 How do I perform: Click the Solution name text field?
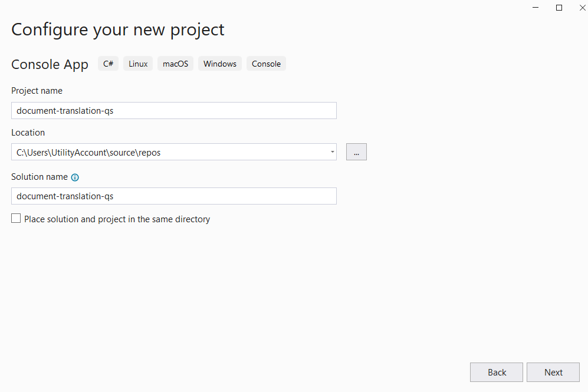click(173, 196)
